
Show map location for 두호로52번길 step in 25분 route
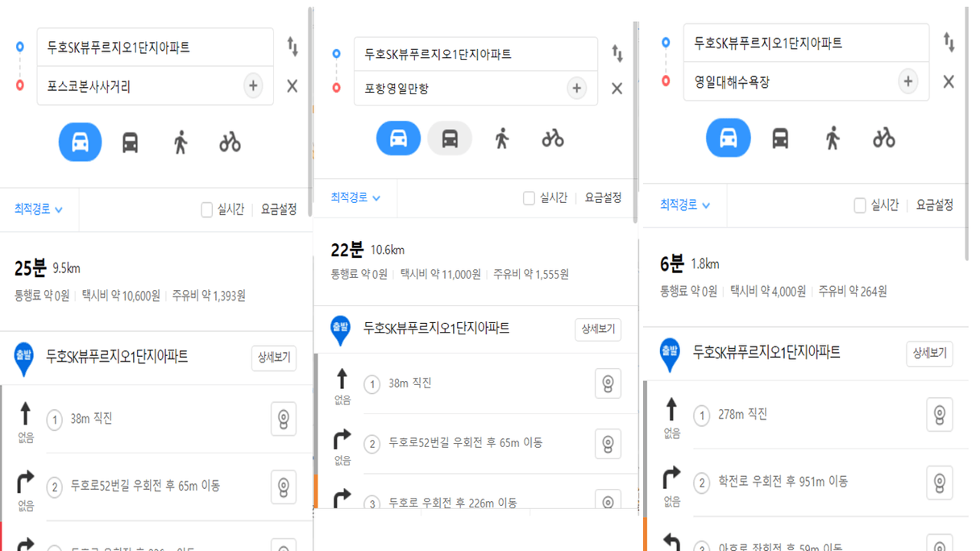[x=283, y=487]
